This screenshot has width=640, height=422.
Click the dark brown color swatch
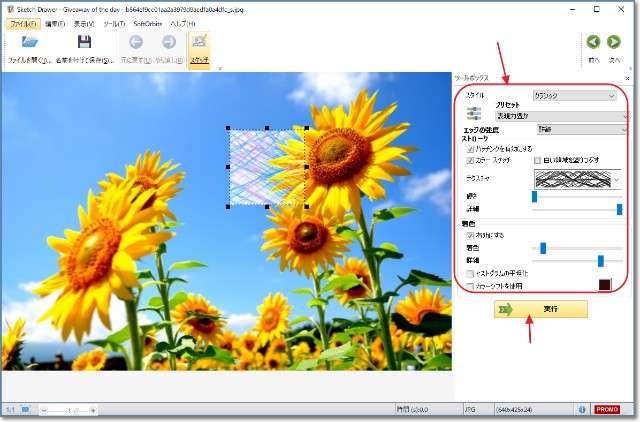(604, 285)
